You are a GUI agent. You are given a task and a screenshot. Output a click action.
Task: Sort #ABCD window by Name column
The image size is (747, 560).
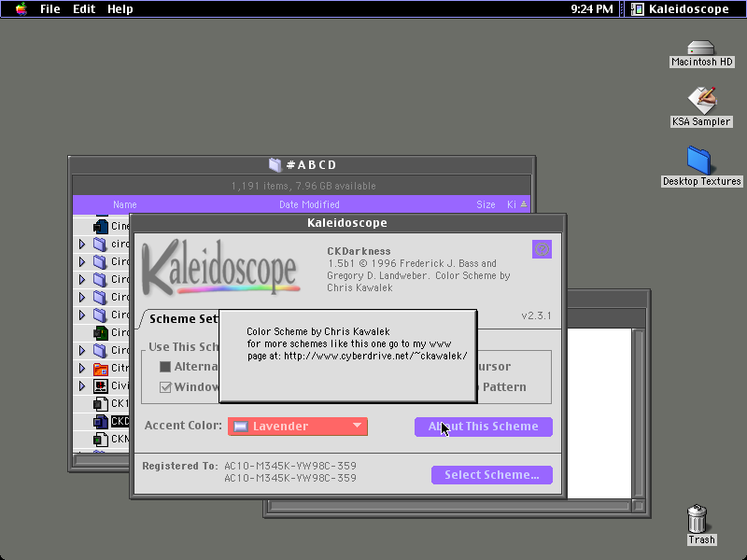(x=125, y=204)
